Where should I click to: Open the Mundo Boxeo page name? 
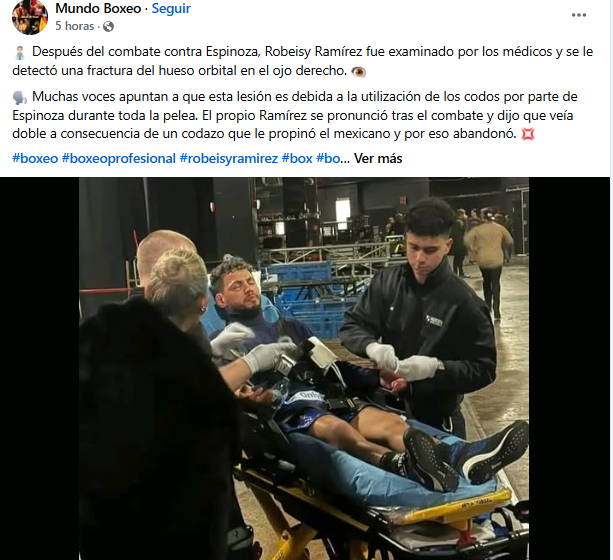98,8
